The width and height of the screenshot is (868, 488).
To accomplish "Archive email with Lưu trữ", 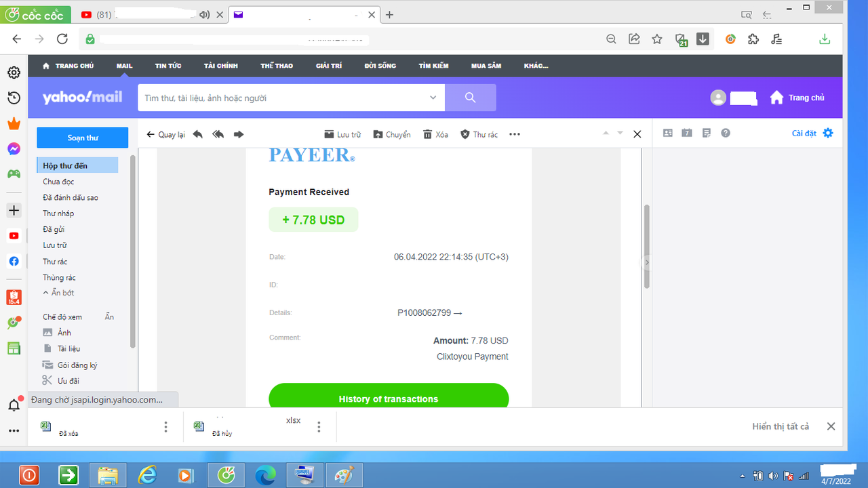I will click(342, 134).
